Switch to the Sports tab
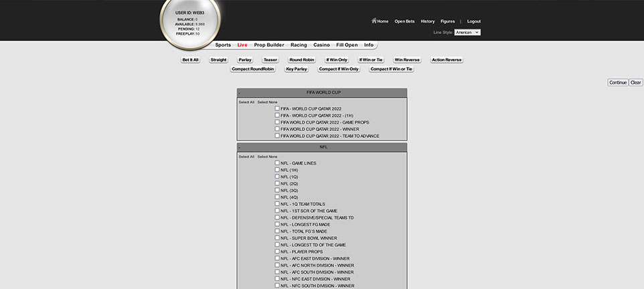 223,45
